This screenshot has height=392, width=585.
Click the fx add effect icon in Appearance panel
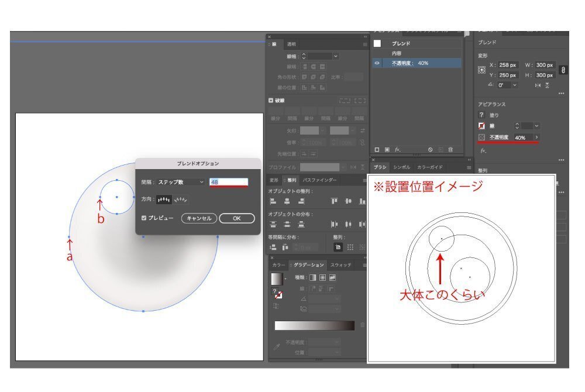pos(398,150)
